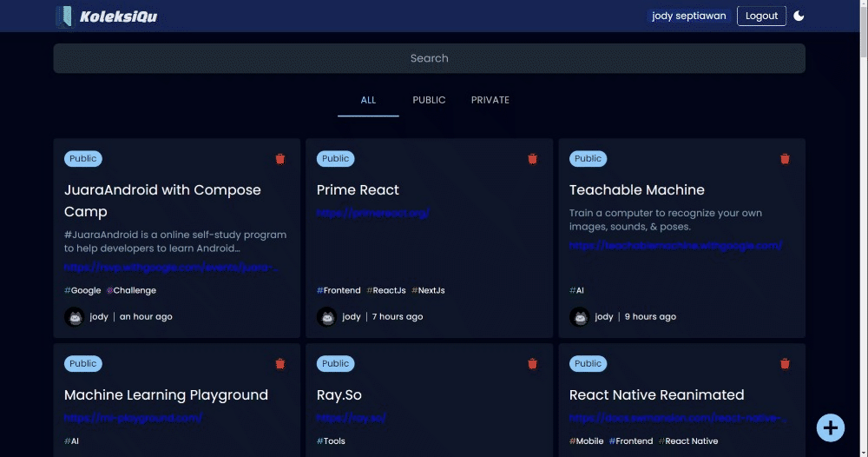Delete the Ray.So collection card
The width and height of the screenshot is (868, 457).
coord(532,364)
